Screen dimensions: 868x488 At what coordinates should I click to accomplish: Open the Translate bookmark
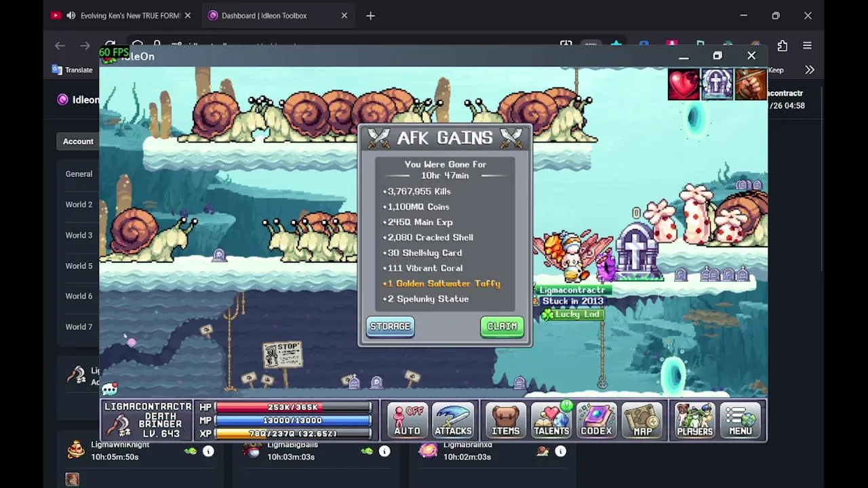72,70
